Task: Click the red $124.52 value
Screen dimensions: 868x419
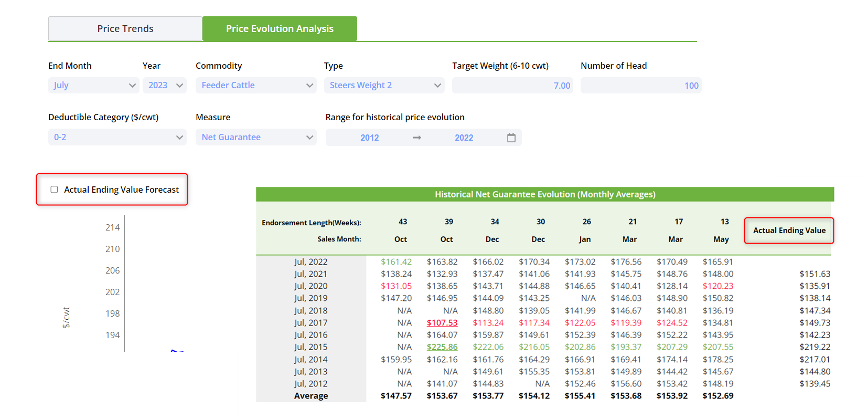Action: pos(672,323)
